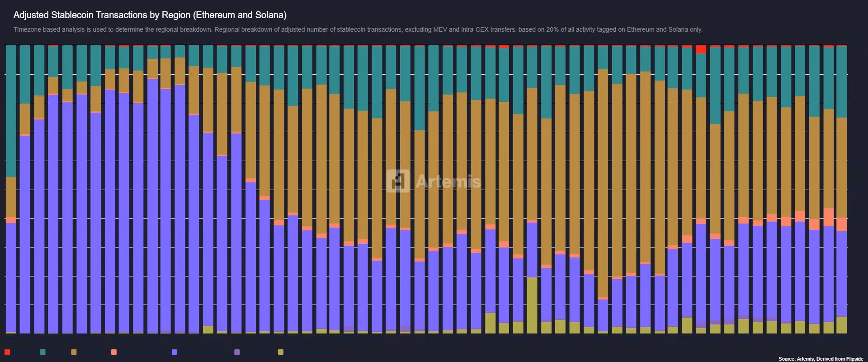The width and height of the screenshot is (868, 362).
Task: Click the teal segment of the first bar
Action: coord(11,111)
